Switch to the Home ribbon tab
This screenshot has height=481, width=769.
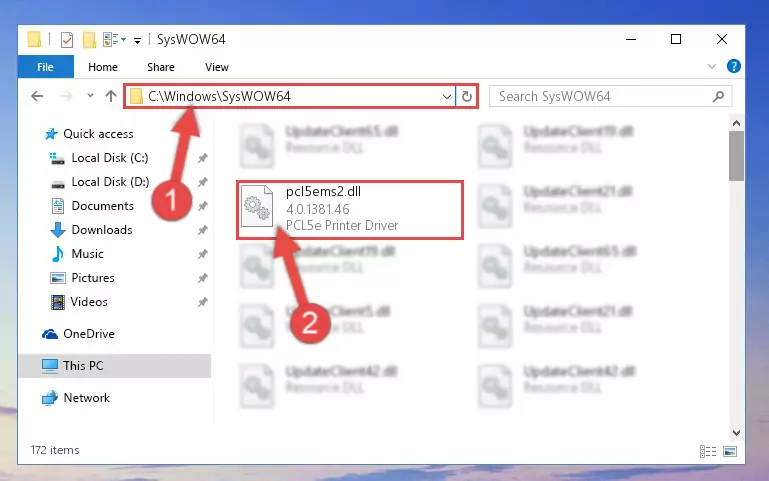point(103,67)
